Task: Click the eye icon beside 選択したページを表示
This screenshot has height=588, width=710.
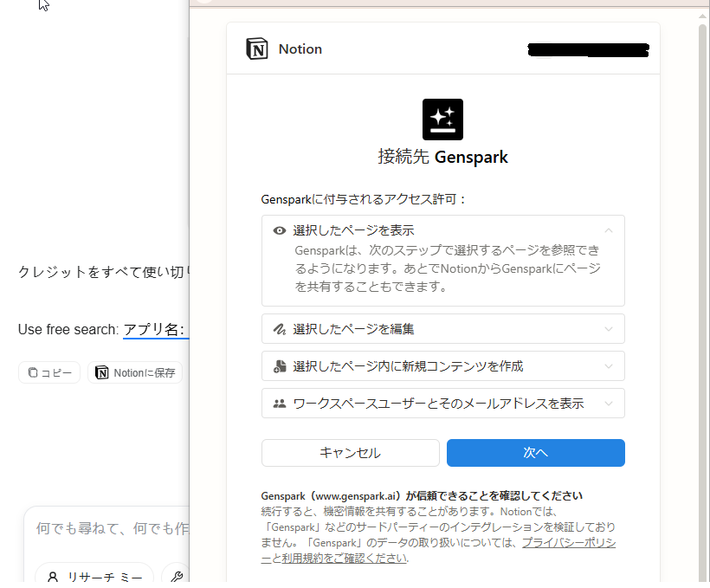Action: click(280, 230)
